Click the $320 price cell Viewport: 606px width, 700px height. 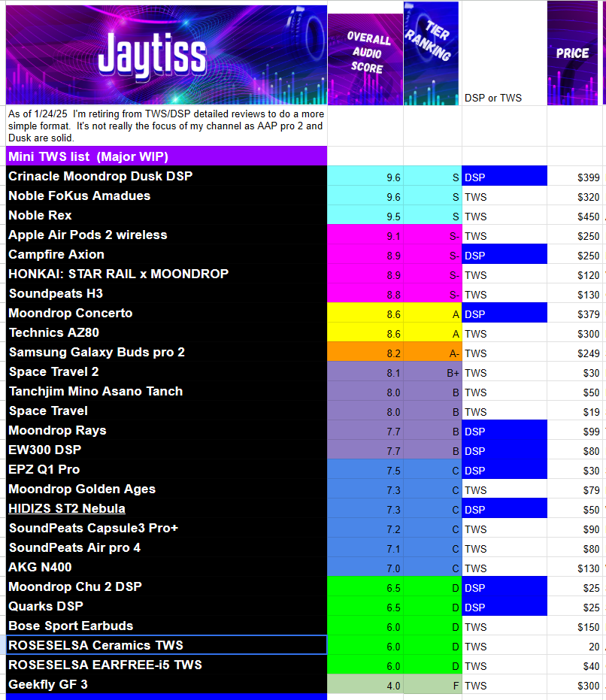(x=575, y=195)
